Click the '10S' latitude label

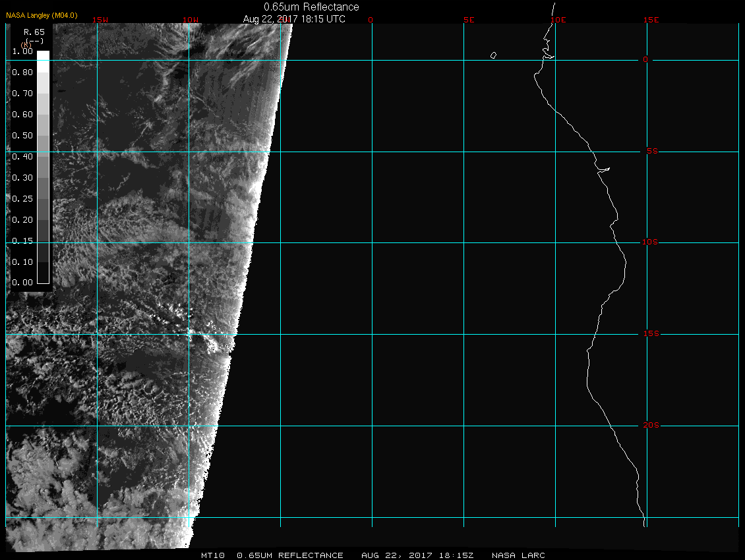(650, 242)
